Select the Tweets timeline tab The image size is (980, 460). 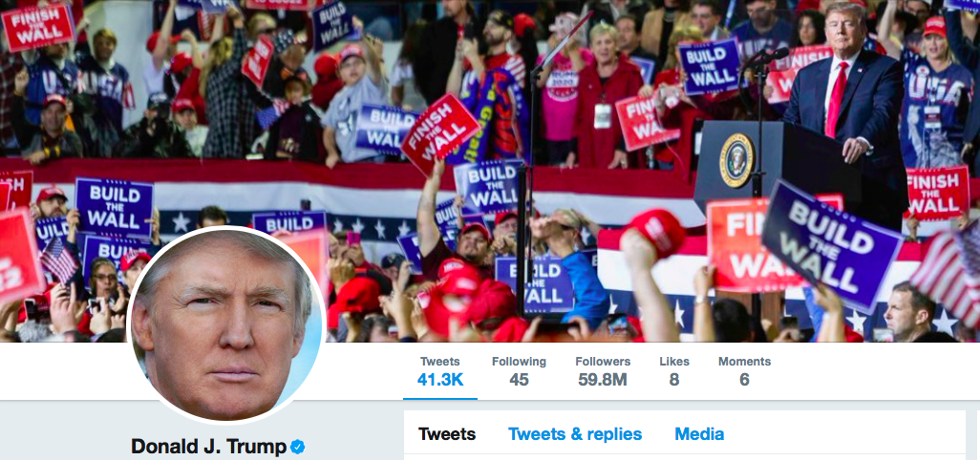click(x=447, y=434)
